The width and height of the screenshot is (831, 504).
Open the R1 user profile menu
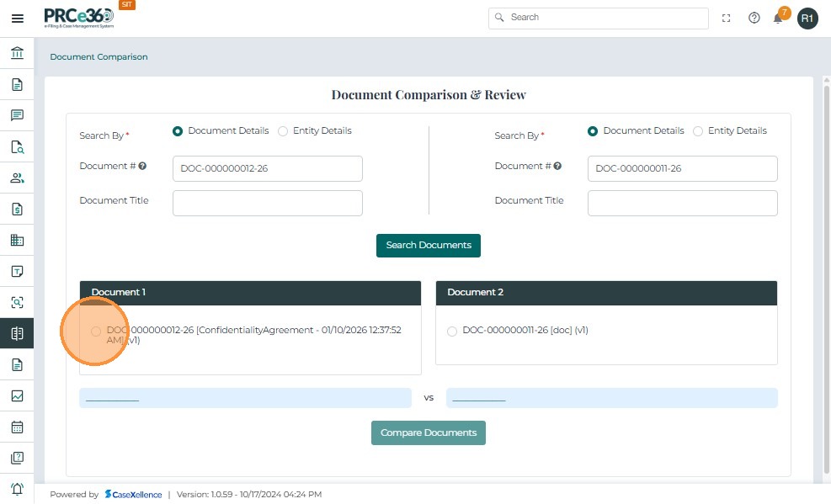(x=807, y=18)
